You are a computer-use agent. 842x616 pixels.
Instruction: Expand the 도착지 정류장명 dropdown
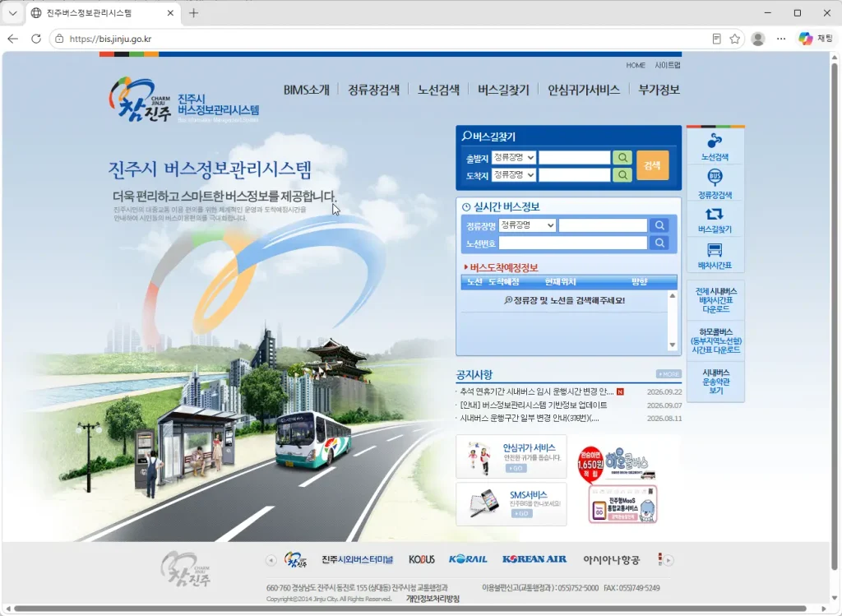[x=514, y=175]
